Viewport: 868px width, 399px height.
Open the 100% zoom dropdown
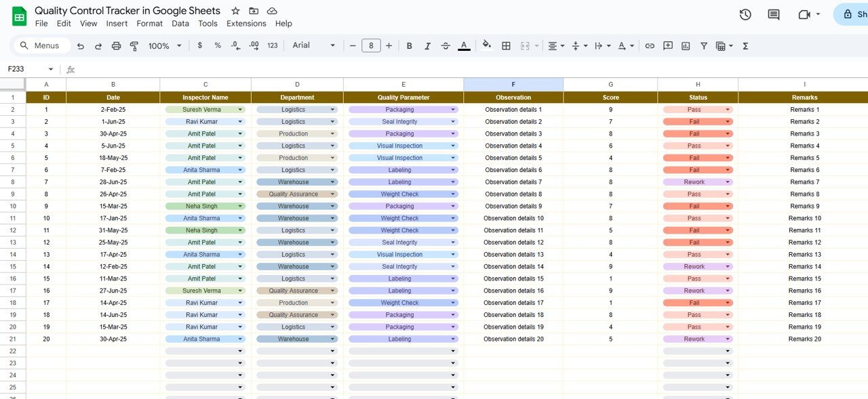pos(165,45)
